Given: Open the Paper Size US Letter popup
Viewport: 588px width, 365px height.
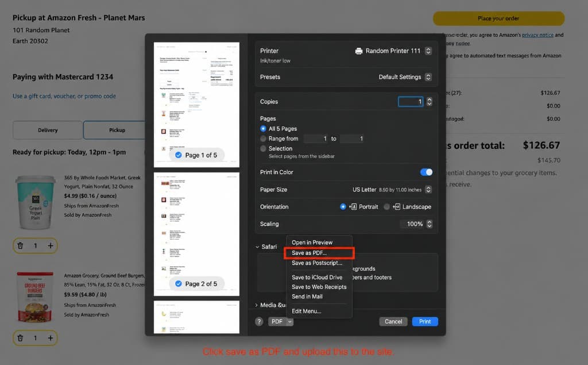Looking at the screenshot, I should pos(428,190).
